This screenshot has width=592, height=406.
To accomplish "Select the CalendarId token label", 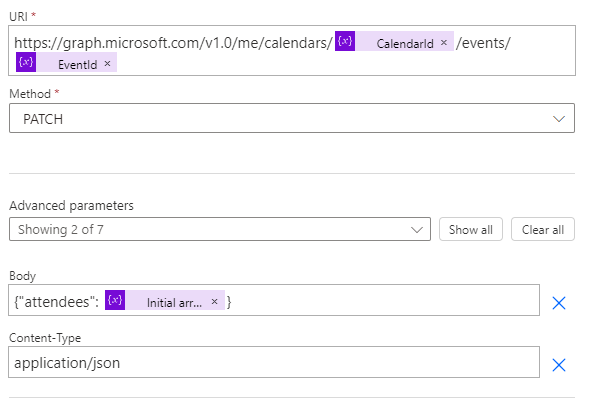I will coord(405,44).
